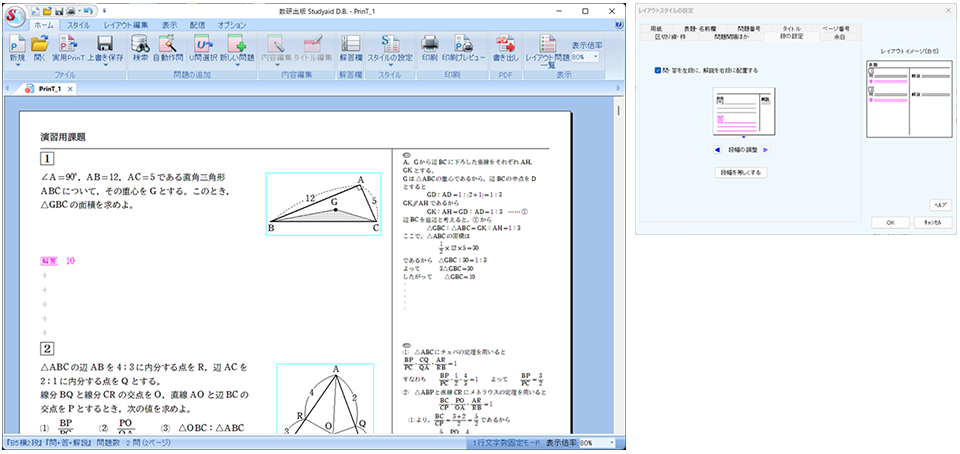Click the Studyaid application logo button

click(13, 15)
